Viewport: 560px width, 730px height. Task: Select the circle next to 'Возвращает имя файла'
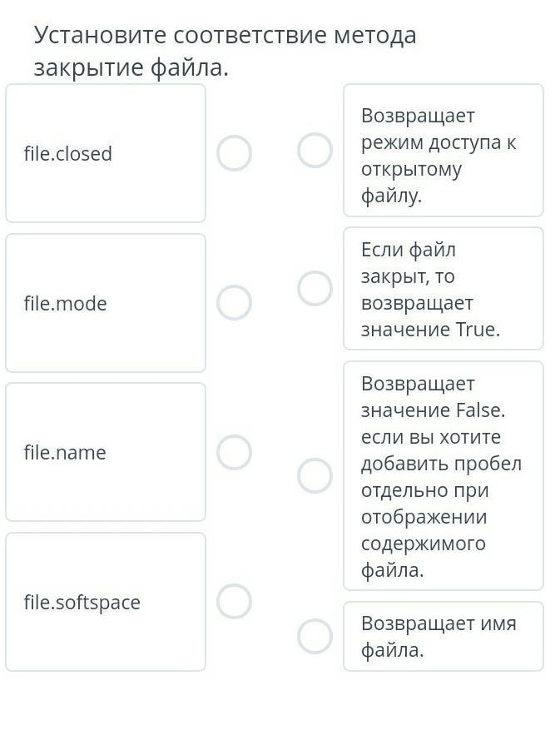(315, 636)
